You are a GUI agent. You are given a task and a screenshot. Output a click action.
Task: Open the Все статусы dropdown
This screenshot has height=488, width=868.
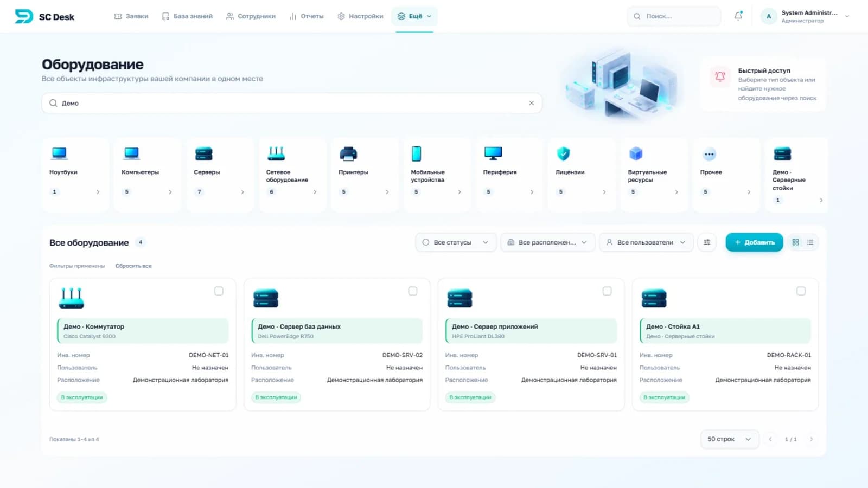[456, 242]
